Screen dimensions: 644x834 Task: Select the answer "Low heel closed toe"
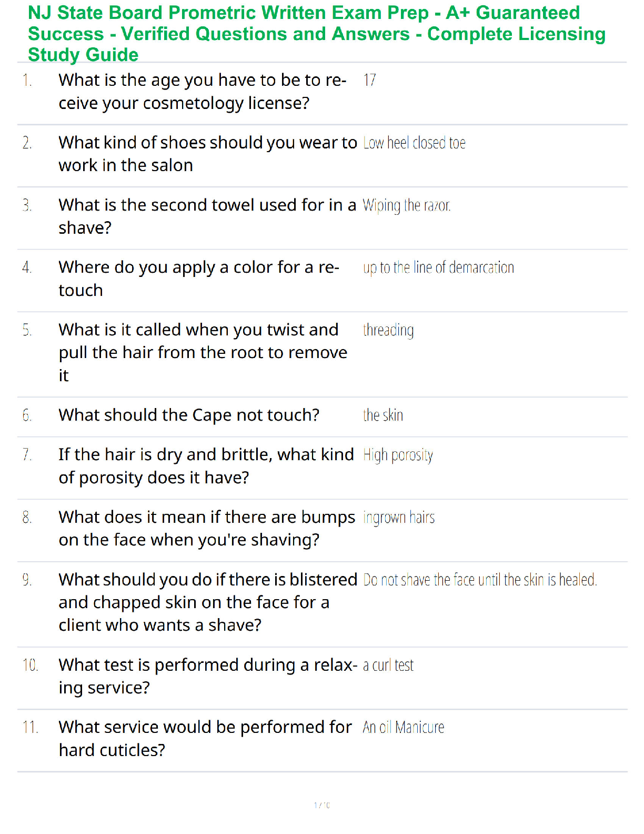pos(414,143)
